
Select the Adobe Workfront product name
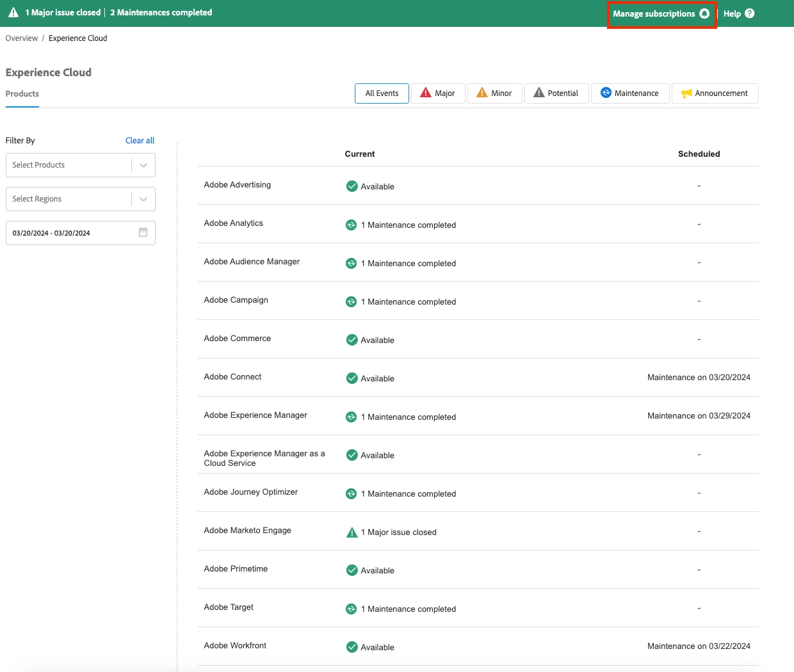(x=235, y=646)
